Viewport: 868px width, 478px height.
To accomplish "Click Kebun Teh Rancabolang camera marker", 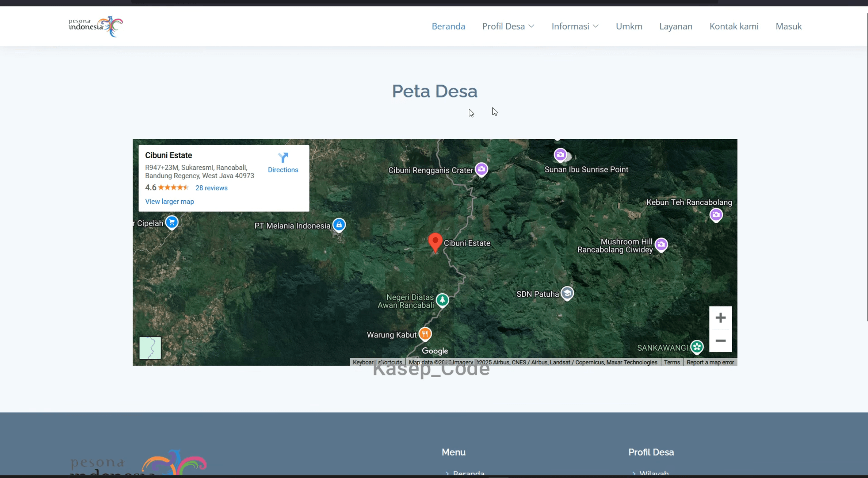I will (x=716, y=215).
